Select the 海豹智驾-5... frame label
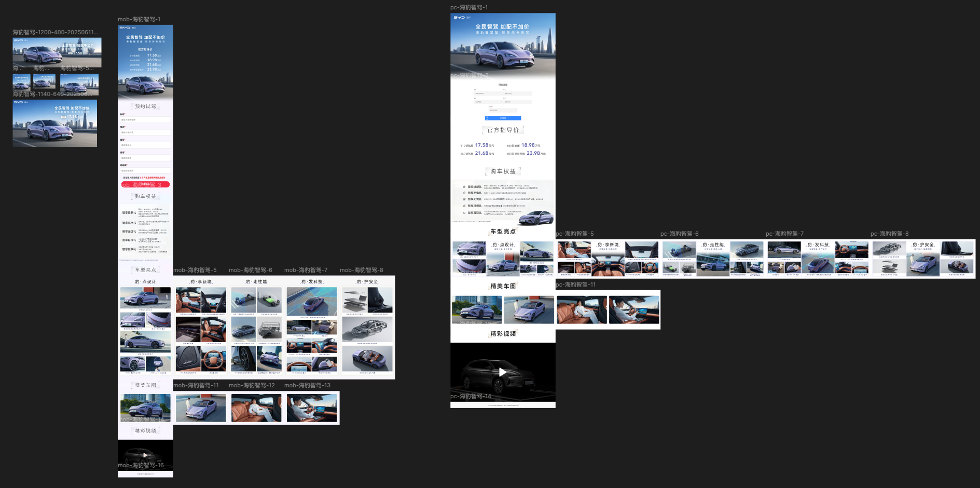 (77, 68)
